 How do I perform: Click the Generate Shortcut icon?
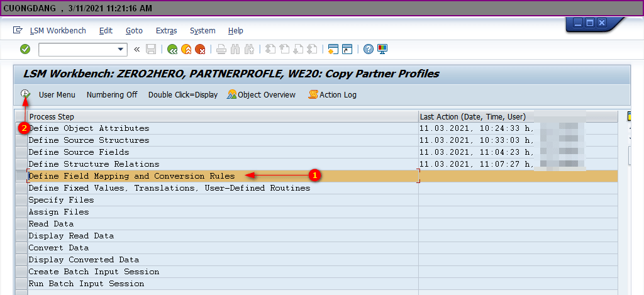(x=347, y=49)
